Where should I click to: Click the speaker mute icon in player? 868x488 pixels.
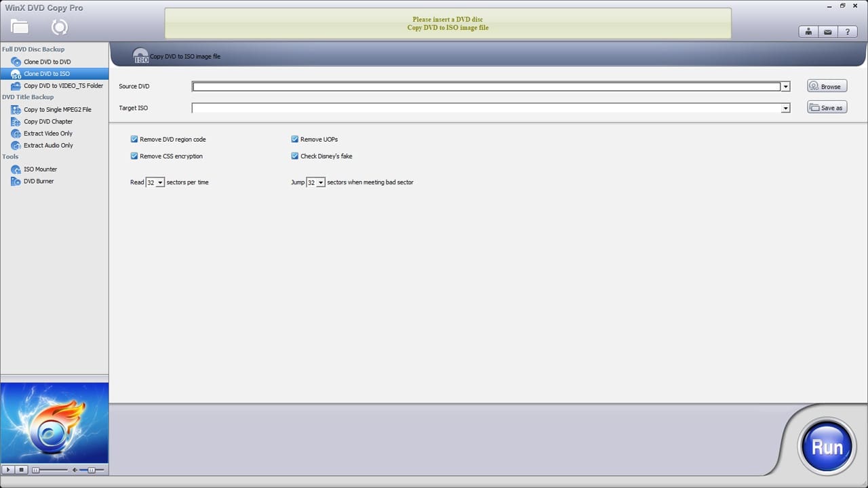coord(75,470)
